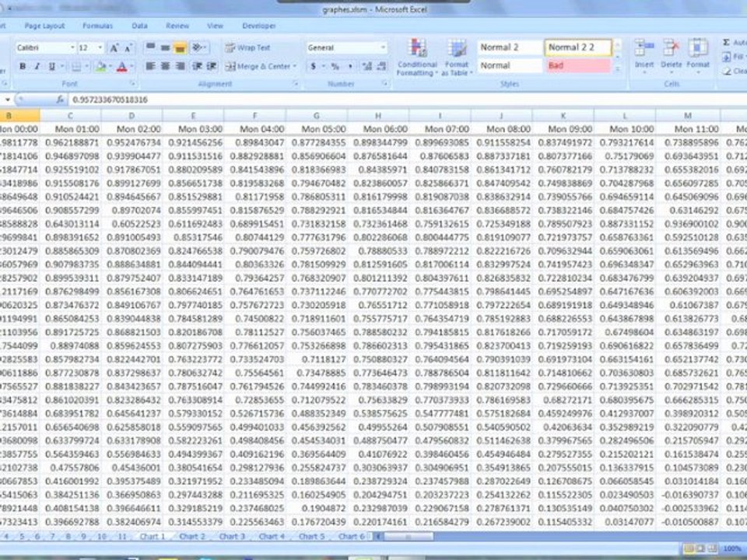Select column D header
747x560 pixels.
(x=132, y=116)
